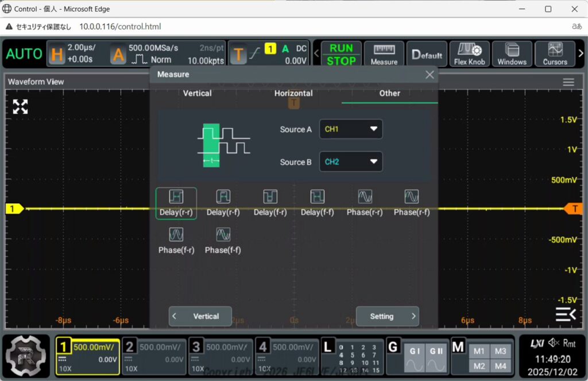Enable channel 2 from the bottom bar
Image resolution: width=588 pixels, height=381 pixels.
coord(154,356)
